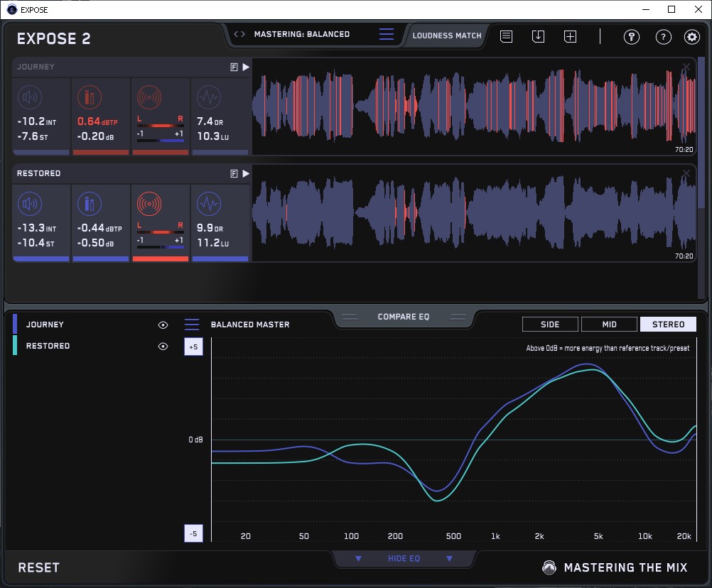Click Journey track loudness speaker icon
The height and width of the screenshot is (588, 712).
click(x=30, y=97)
